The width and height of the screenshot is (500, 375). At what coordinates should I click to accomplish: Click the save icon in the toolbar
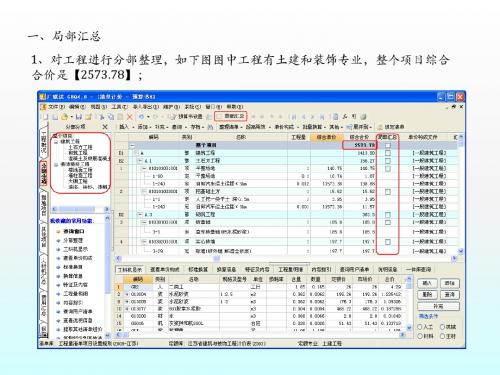(x=79, y=117)
